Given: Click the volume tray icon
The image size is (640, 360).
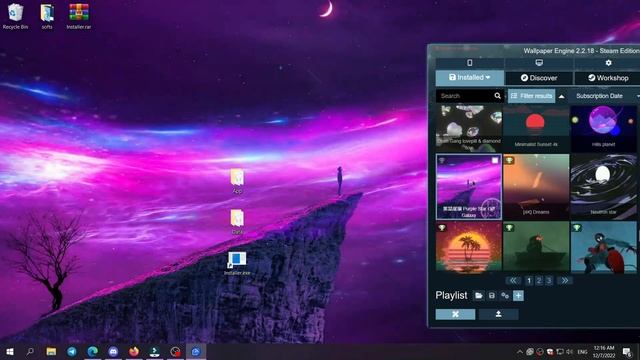Looking at the screenshot, I should (x=570, y=351).
